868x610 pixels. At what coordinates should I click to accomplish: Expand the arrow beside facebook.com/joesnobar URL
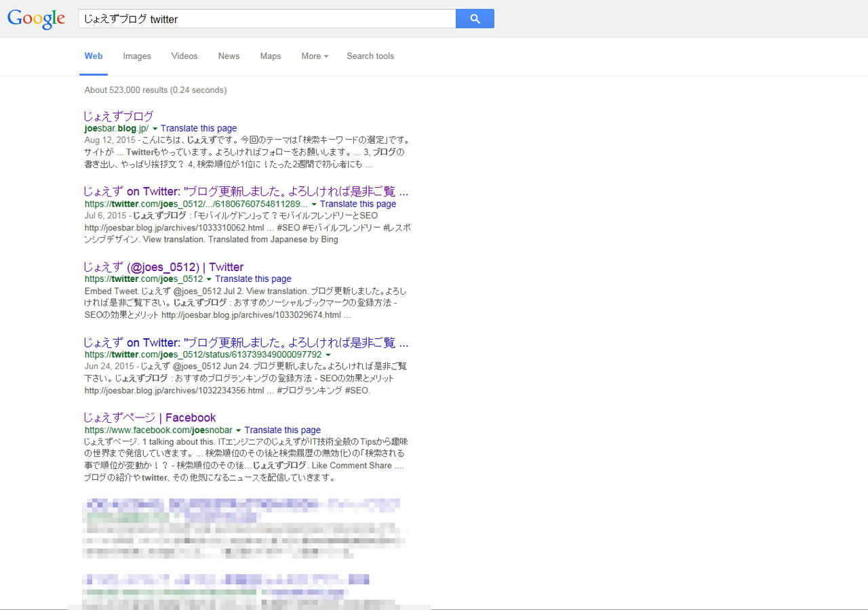pos(239,430)
